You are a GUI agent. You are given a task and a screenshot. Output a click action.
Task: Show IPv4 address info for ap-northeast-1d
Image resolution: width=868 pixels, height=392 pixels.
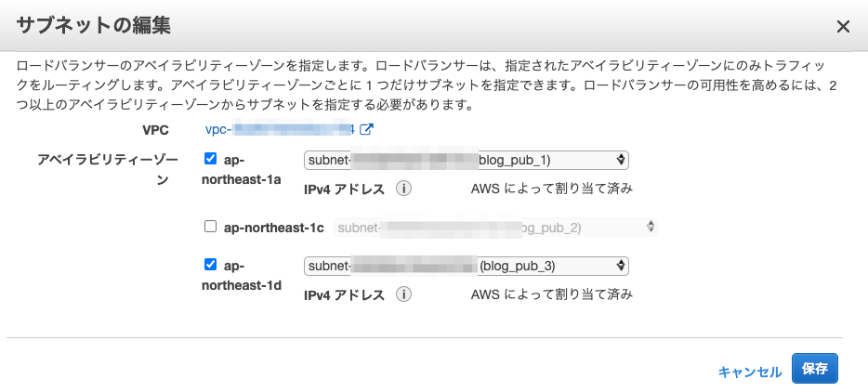[403, 294]
